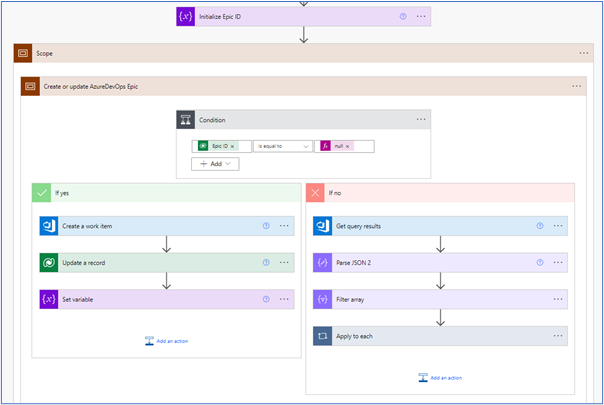Click the Get query results Azure DevOps icon
The width and height of the screenshot is (604, 405).
[x=322, y=226]
